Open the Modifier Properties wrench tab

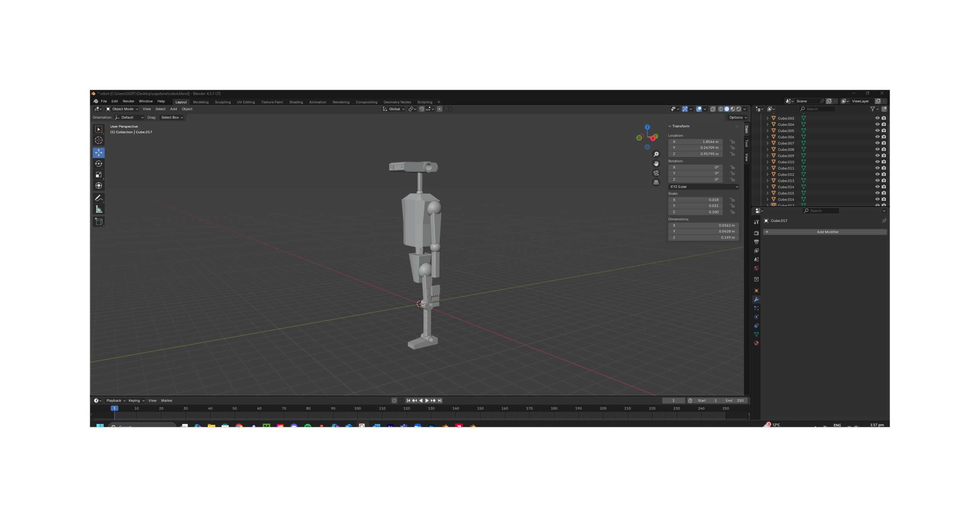coord(756,299)
